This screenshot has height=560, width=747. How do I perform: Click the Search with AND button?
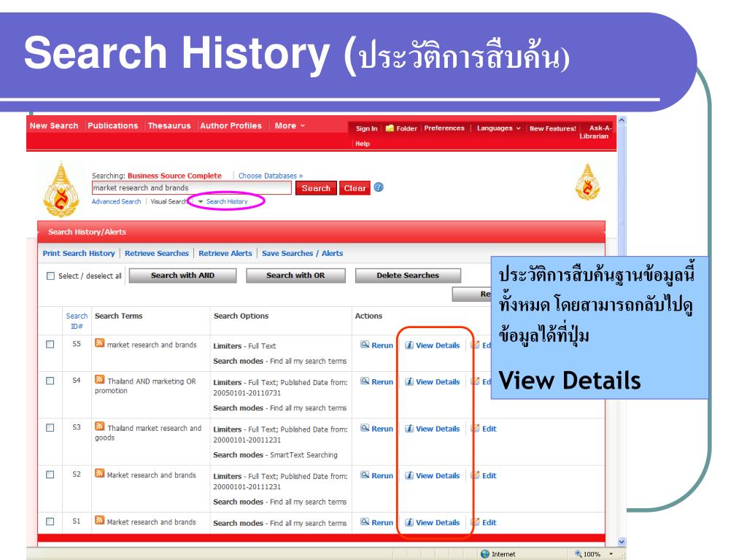pos(182,275)
